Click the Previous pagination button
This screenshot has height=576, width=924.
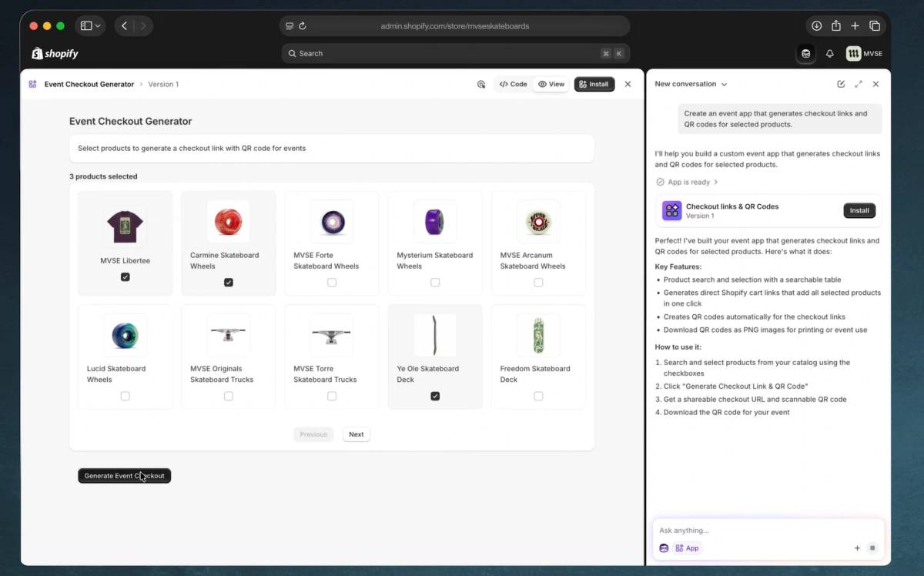(313, 434)
